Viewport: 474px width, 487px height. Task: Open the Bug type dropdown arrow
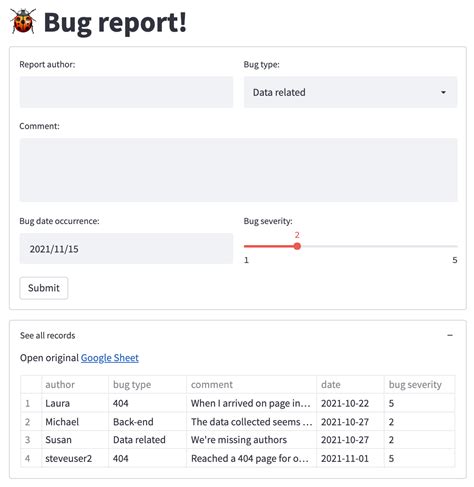(x=443, y=92)
